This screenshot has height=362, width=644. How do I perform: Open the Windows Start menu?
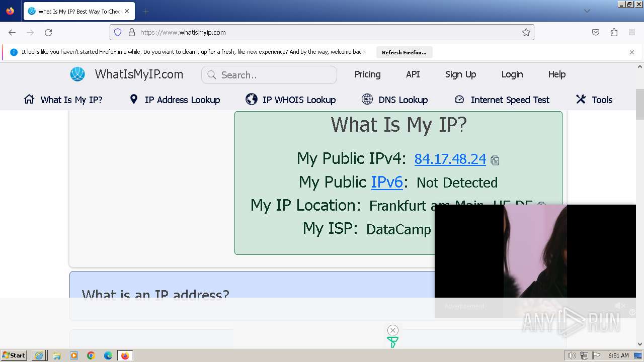(14, 355)
